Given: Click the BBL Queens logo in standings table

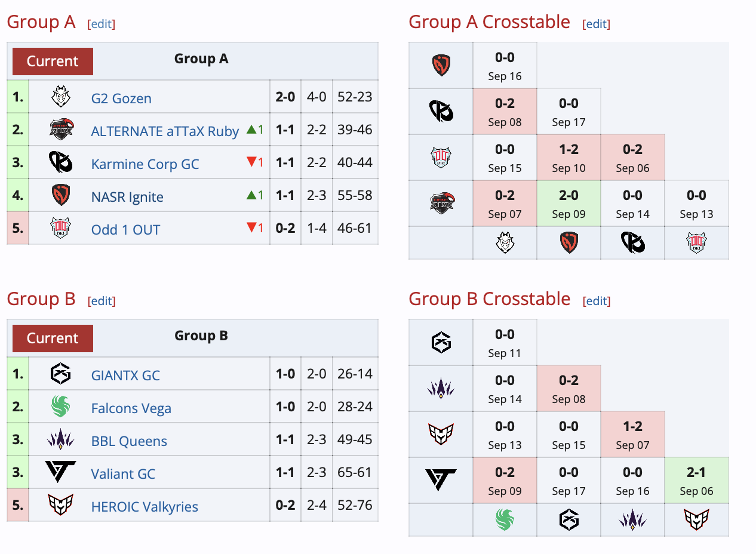Looking at the screenshot, I should 60,440.
